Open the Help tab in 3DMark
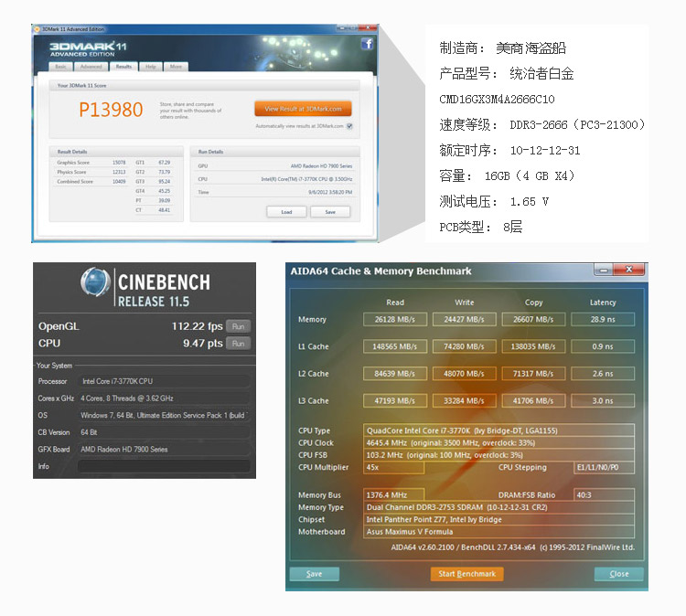This screenshot has width=686, height=616. pyautogui.click(x=151, y=67)
